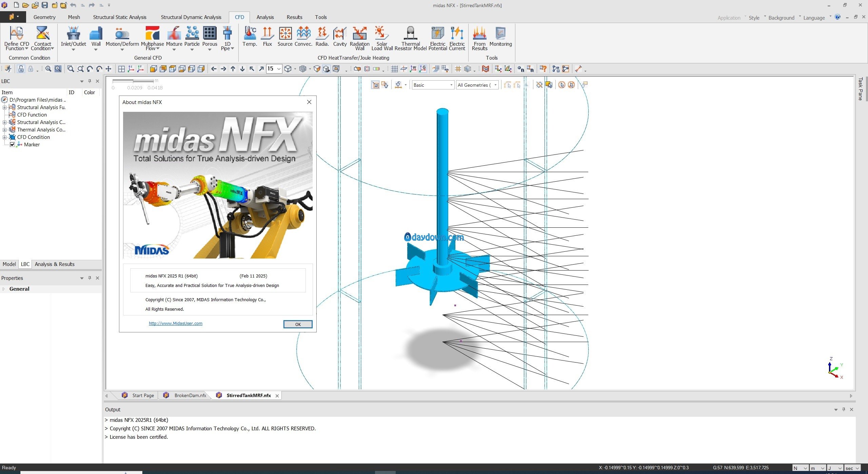Open the Motion/Deform tool

[x=122, y=36]
